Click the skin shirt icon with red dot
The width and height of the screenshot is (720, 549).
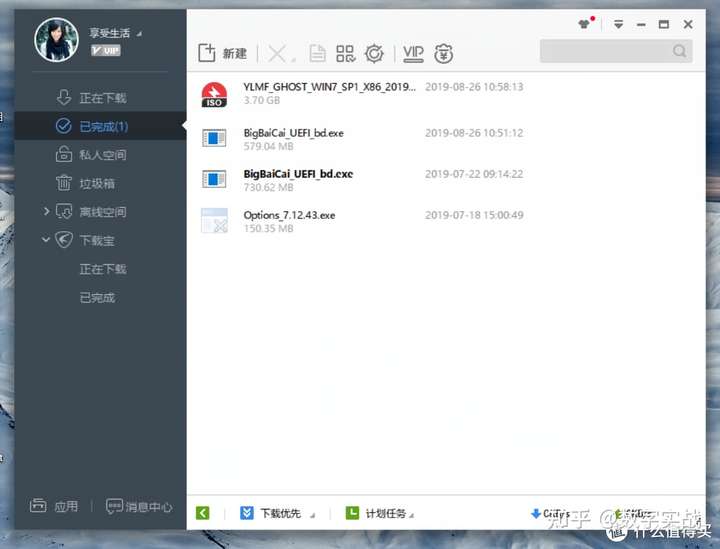(585, 23)
